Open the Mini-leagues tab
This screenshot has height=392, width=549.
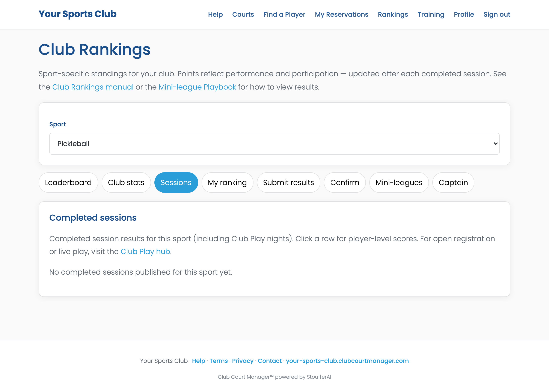point(399,183)
